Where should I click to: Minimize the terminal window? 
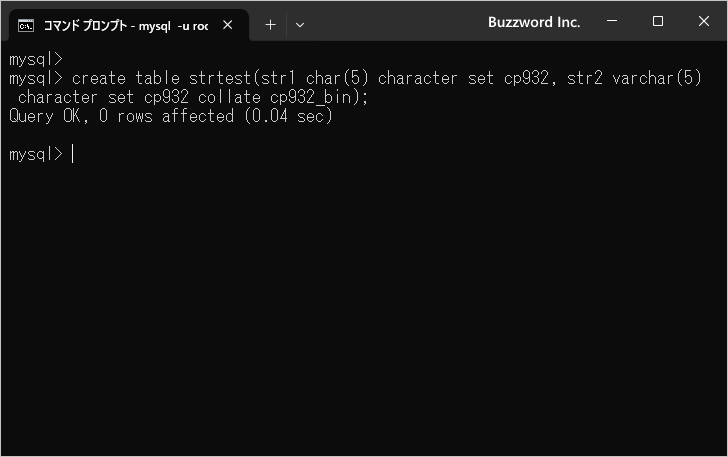[x=612, y=21]
